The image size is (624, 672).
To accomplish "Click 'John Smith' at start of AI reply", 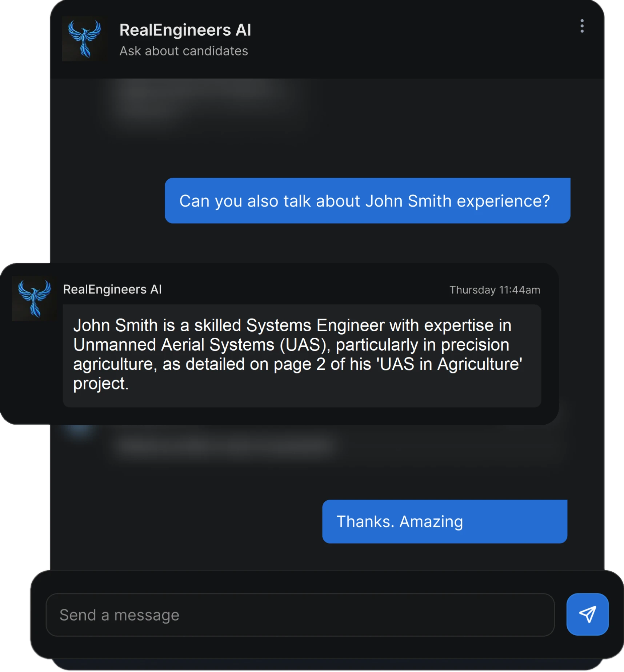I will point(116,325).
